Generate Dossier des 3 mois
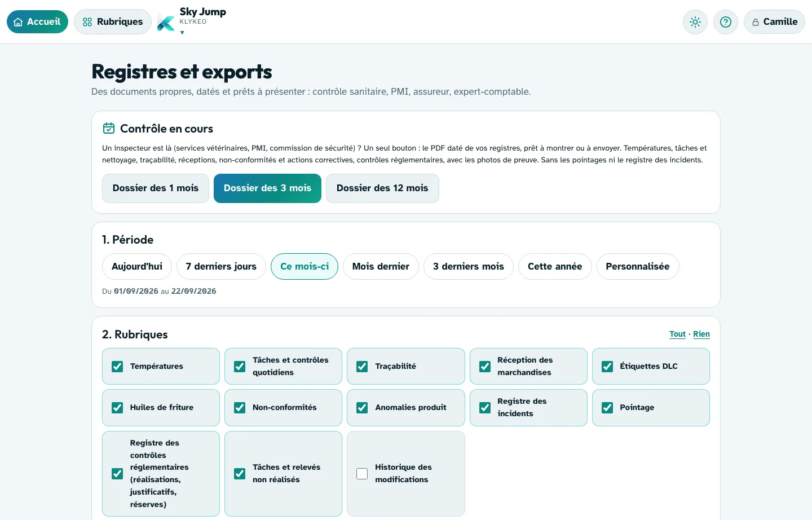The image size is (812, 520). click(267, 188)
